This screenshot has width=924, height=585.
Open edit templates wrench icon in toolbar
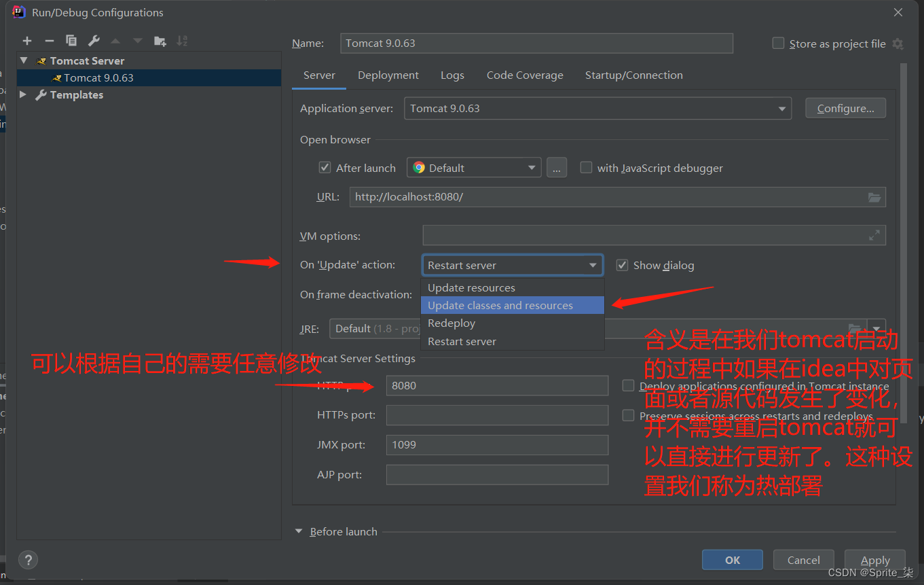[94, 41]
